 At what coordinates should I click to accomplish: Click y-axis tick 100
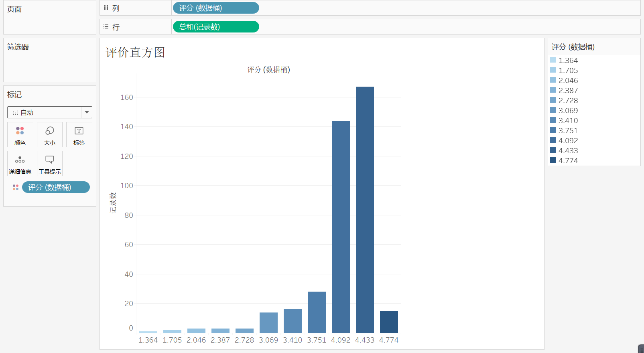pos(127,186)
